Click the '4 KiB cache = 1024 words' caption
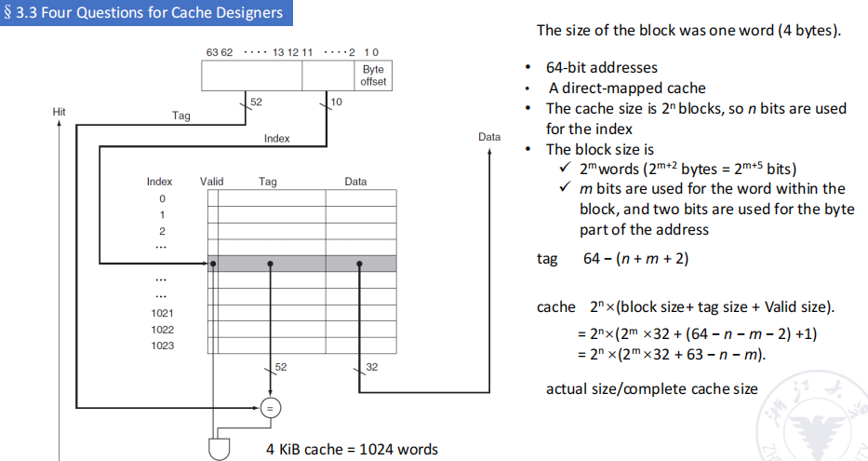This screenshot has width=868, height=461. (x=352, y=449)
